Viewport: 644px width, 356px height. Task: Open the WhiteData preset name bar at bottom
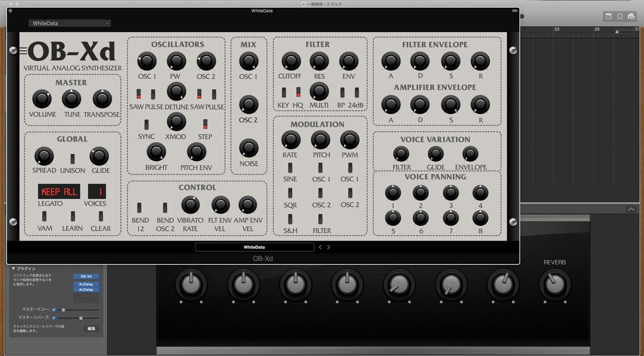pos(254,247)
